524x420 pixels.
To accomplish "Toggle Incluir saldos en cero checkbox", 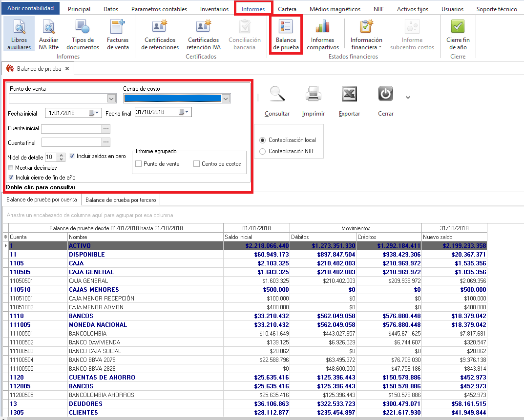I will (x=72, y=156).
